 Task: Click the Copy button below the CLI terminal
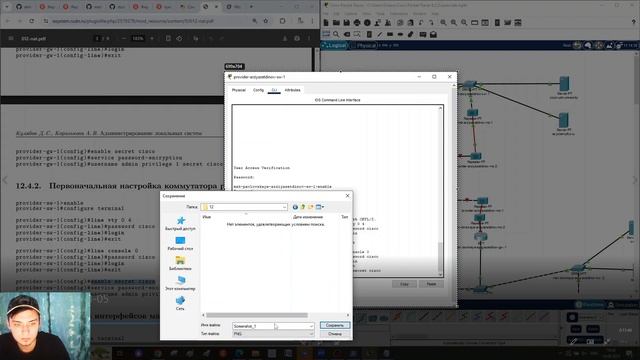click(404, 284)
